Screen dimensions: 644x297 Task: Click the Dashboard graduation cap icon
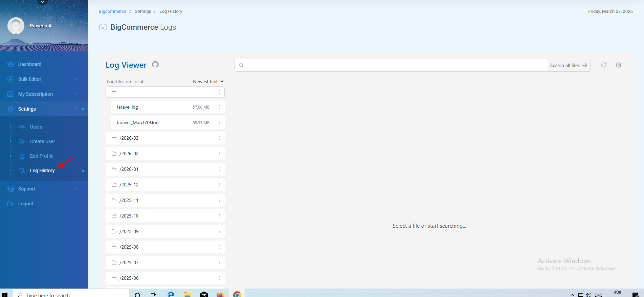pos(11,64)
